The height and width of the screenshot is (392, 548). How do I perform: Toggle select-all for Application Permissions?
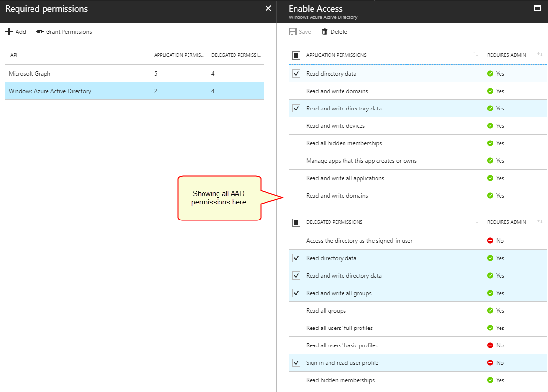pyautogui.click(x=297, y=55)
